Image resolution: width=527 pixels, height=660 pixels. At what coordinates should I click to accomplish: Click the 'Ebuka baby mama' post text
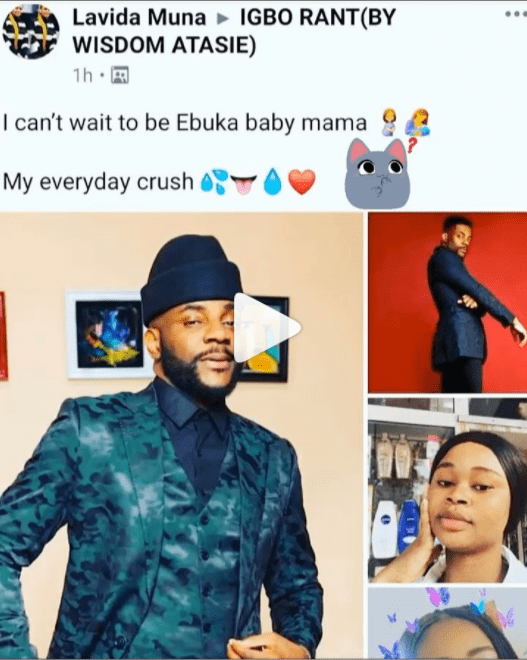(x=271, y=123)
